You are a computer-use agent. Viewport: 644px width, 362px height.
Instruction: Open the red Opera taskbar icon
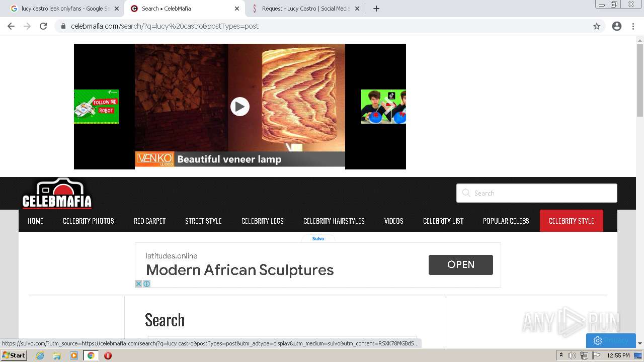coord(108,355)
